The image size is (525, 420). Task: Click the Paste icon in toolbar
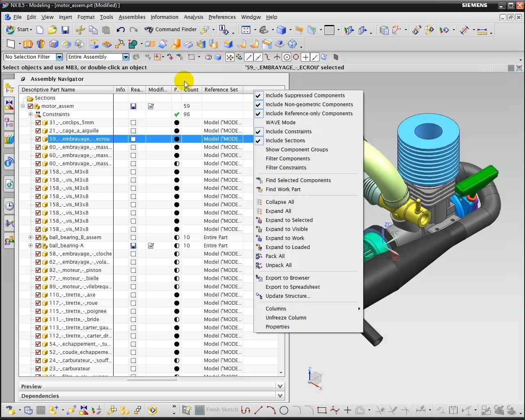106,30
